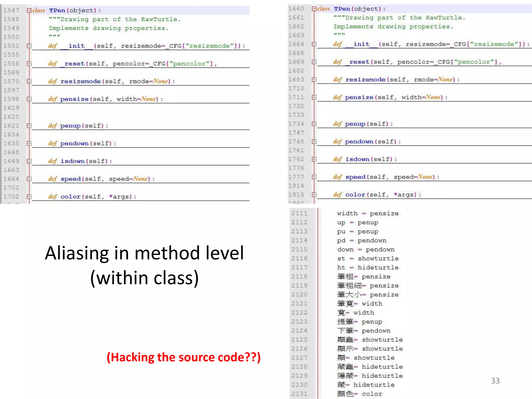Click line number 2111 in the gutter
This screenshot has width=532, height=399.
(x=299, y=214)
